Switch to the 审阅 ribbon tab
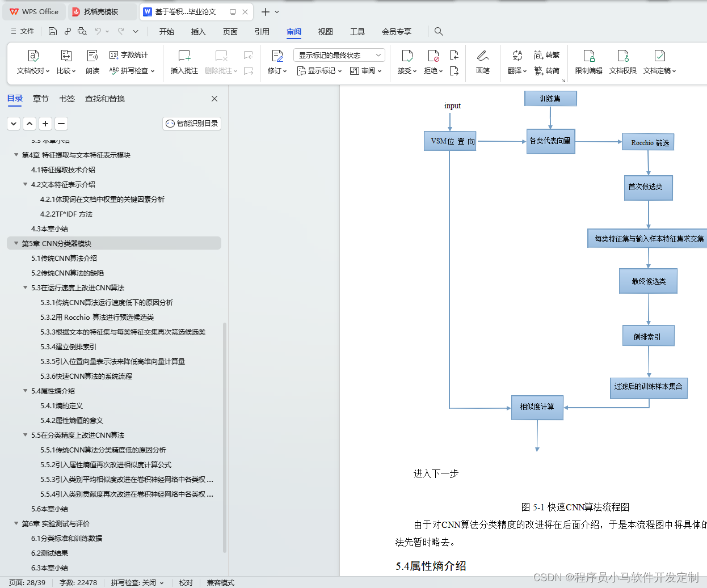Screen dimensions: 707x588 [293, 32]
